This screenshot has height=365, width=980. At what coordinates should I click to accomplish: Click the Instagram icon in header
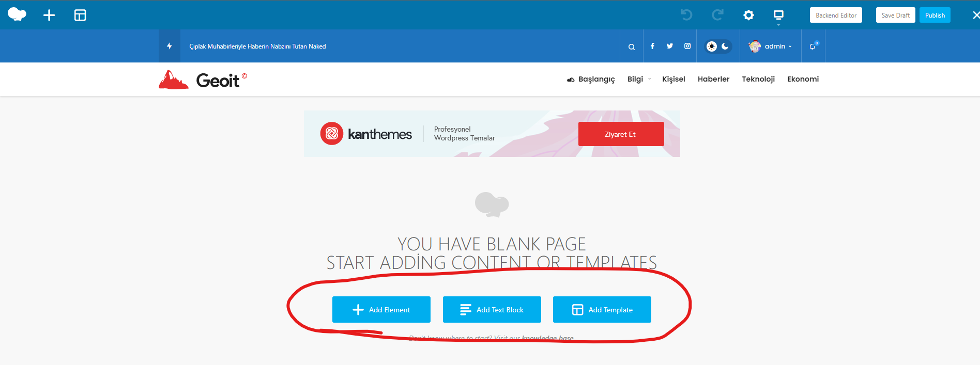(x=687, y=46)
